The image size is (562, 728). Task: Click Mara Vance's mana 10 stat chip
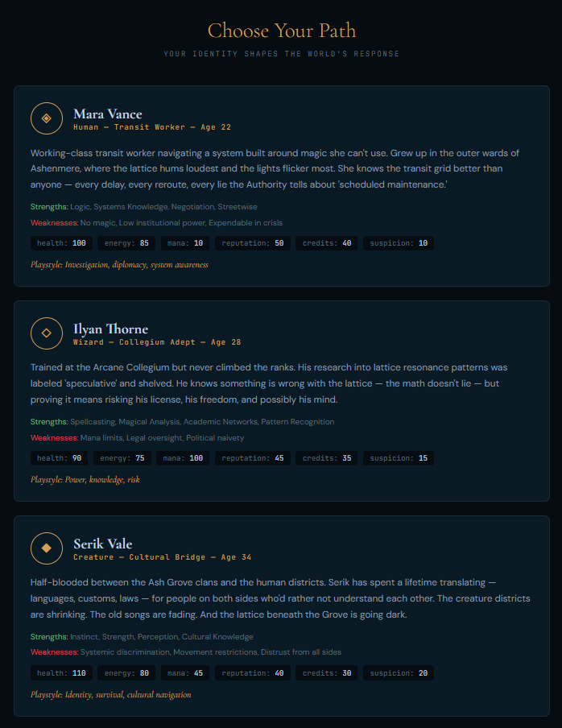click(x=186, y=243)
